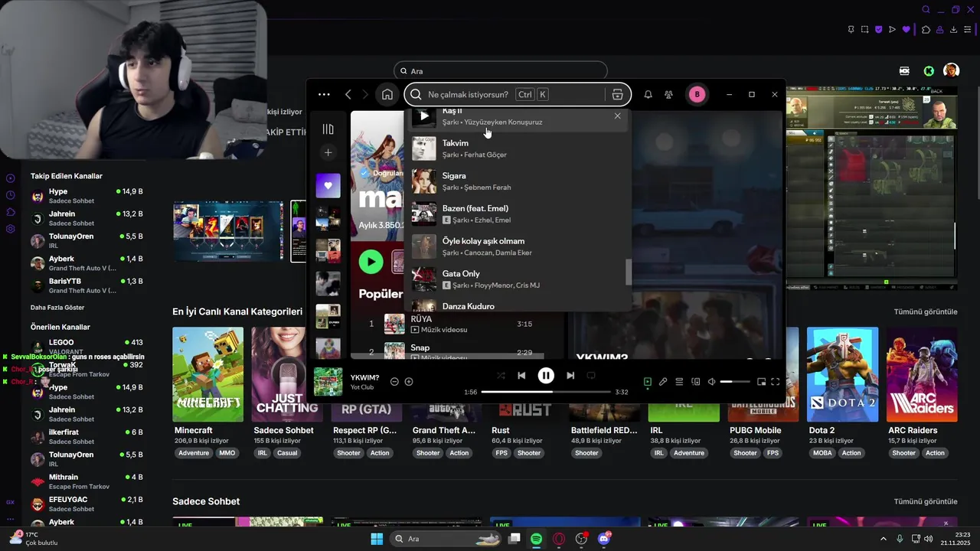The width and height of the screenshot is (980, 551).
Task: Open Spotify profile avatar B
Action: coord(697,94)
